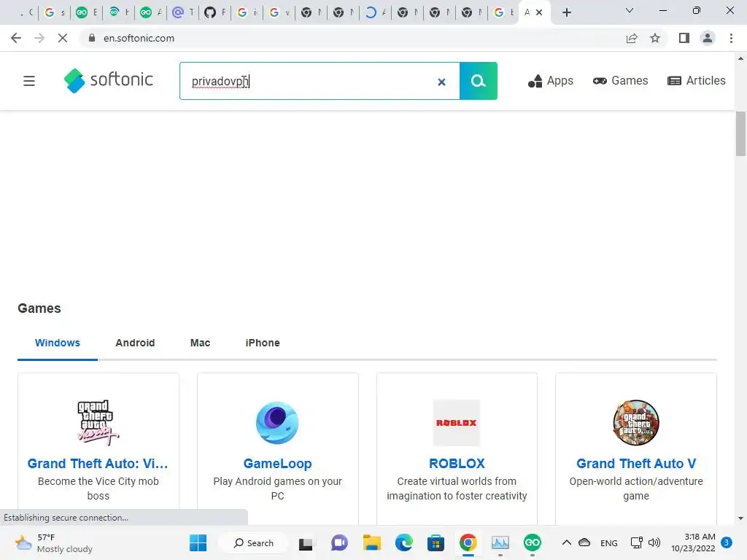Click the GTA Vice City logo thumbnail
Image resolution: width=747 pixels, height=560 pixels.
click(98, 423)
